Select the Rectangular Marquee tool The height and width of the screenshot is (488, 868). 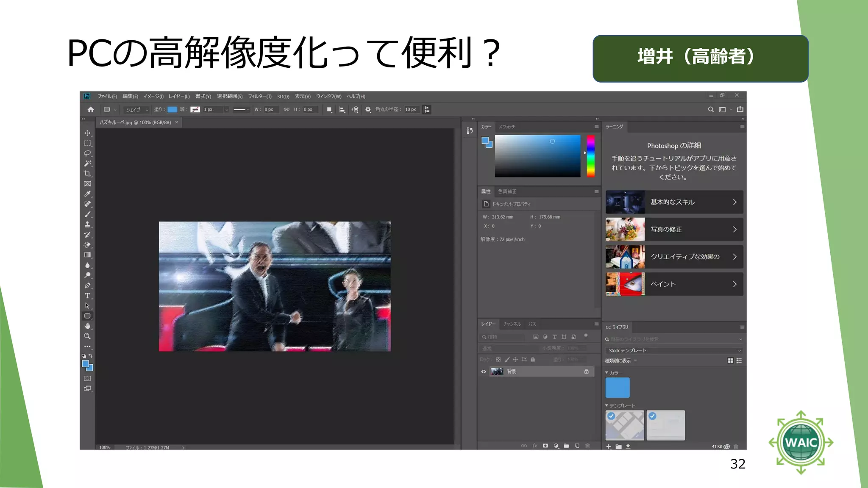(87, 143)
